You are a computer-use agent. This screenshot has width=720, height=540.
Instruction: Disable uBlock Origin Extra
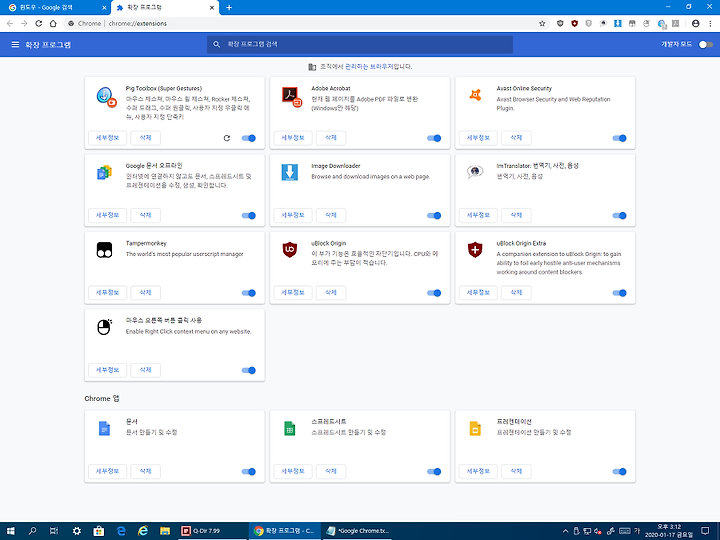pyautogui.click(x=619, y=293)
